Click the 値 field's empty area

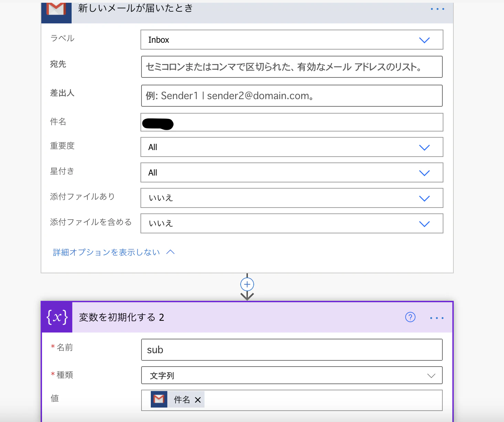323,400
